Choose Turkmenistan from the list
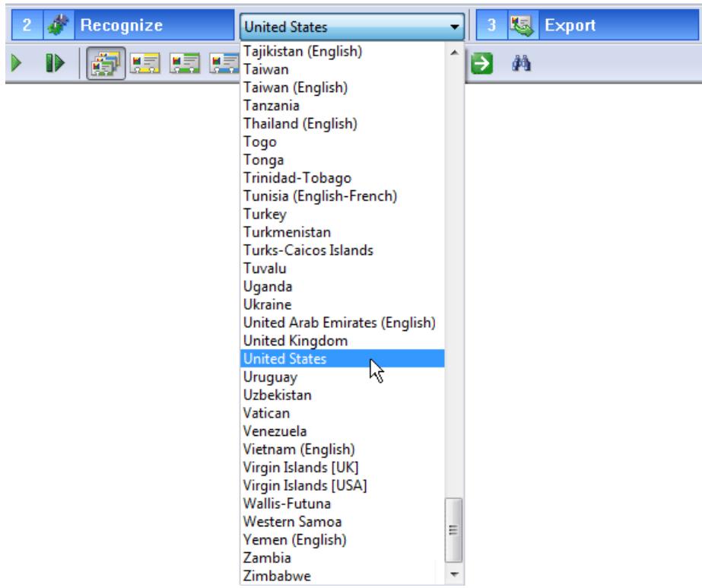 tap(342, 232)
